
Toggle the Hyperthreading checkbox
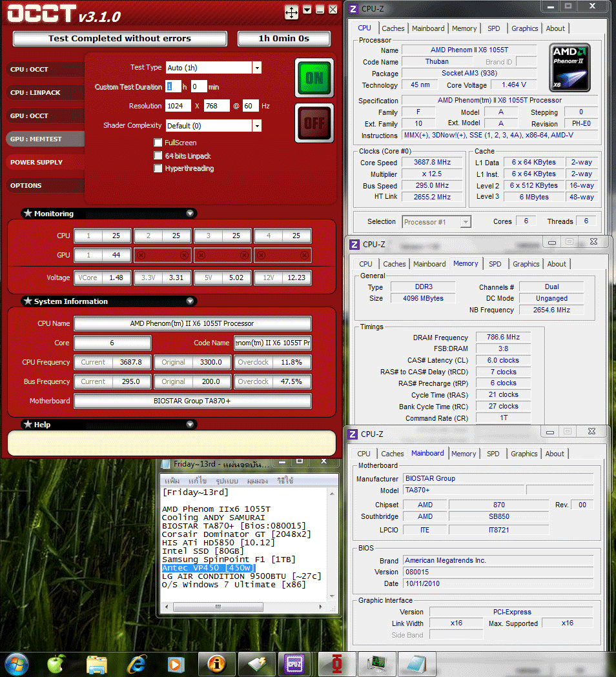158,168
